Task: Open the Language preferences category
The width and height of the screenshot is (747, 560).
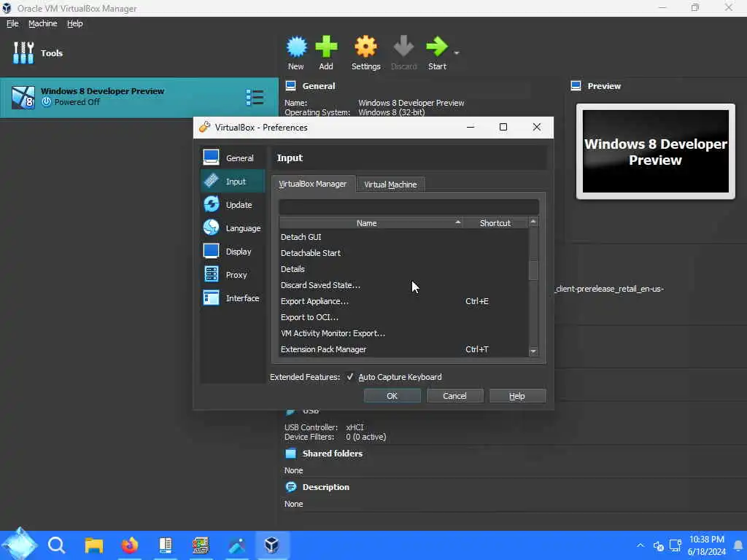Action: tap(233, 227)
